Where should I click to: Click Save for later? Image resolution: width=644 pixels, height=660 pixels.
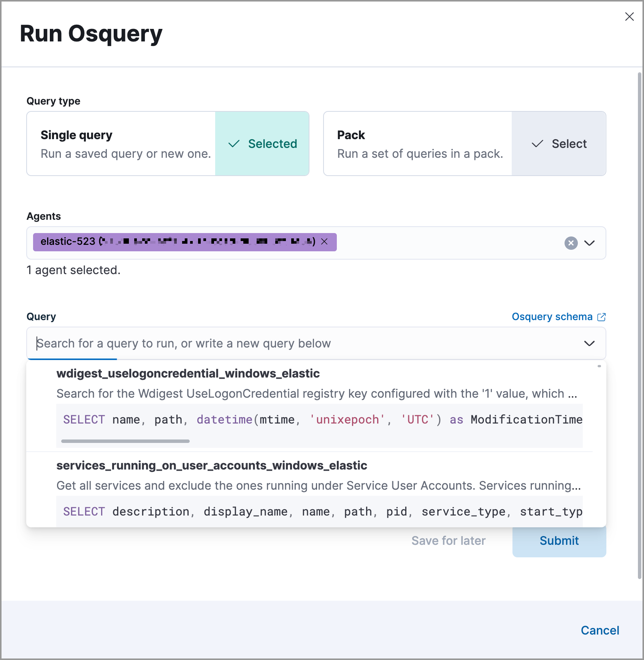click(449, 540)
